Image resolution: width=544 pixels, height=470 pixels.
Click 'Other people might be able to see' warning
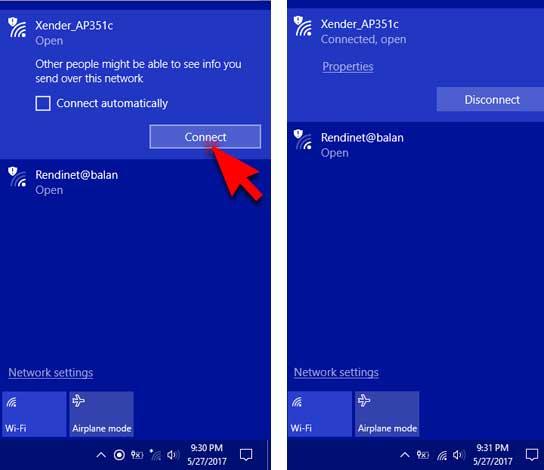(138, 71)
